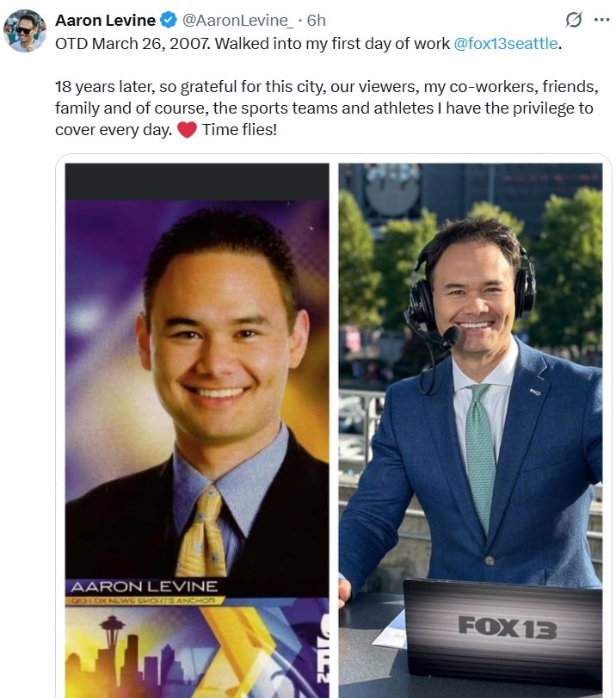The width and height of the screenshot is (616, 698).
Task: Click the '18 years later' paragraph
Action: (x=327, y=108)
